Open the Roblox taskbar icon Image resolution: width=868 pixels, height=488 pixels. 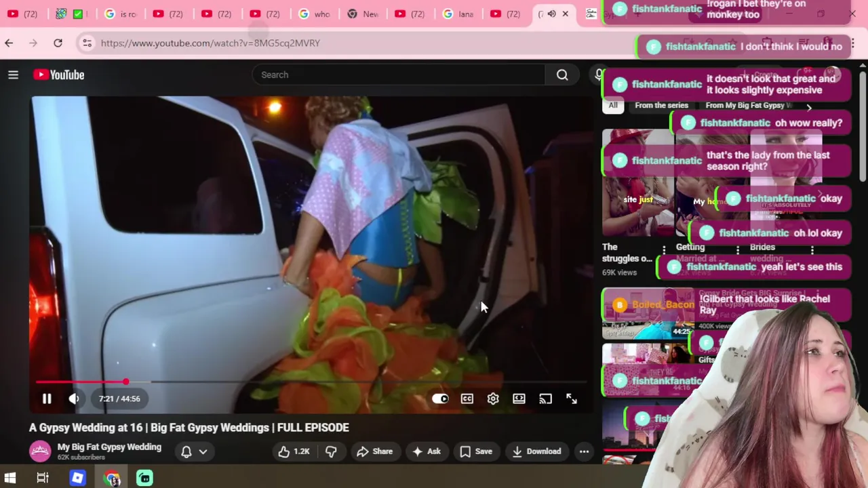[x=77, y=478]
